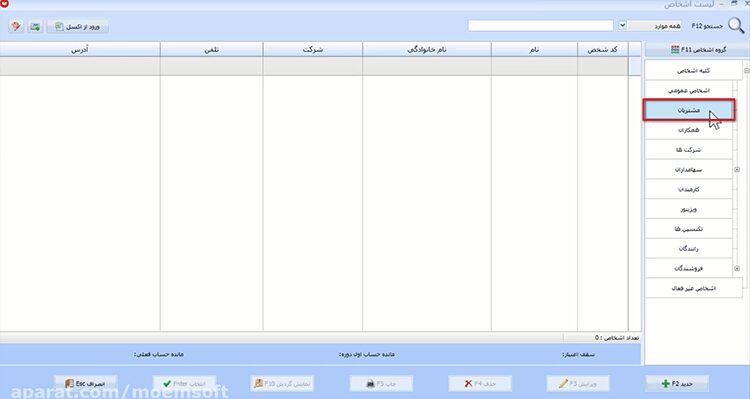The image size is (750, 399).
Task: Select سهامداران group
Action: [689, 169]
